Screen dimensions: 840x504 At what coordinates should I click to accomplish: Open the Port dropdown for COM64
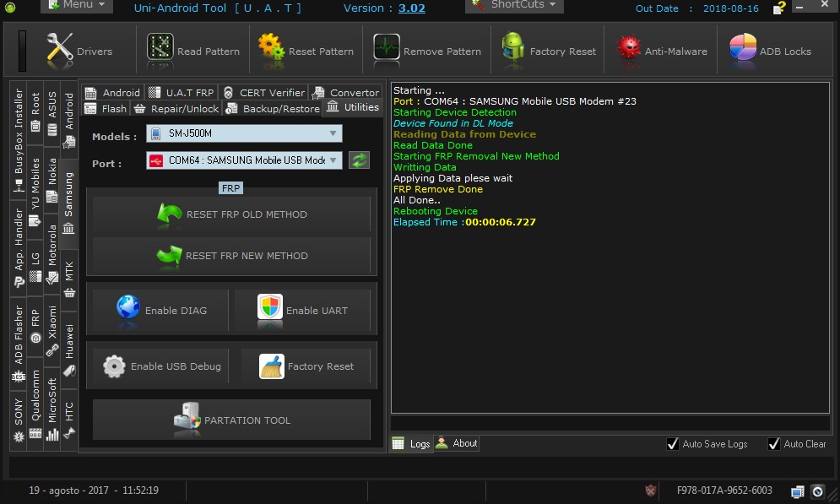(244, 160)
